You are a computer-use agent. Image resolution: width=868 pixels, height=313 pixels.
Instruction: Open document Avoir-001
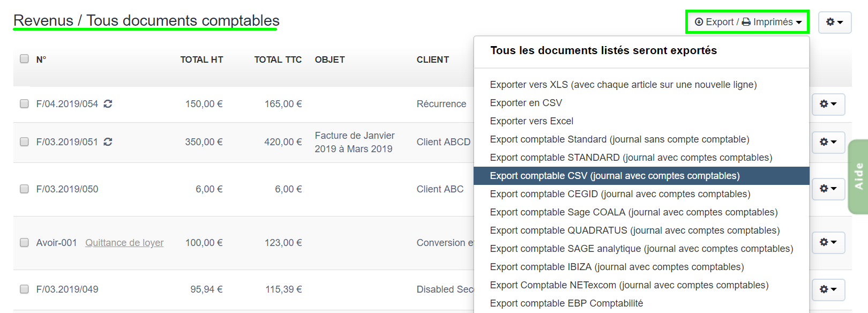tap(56, 243)
